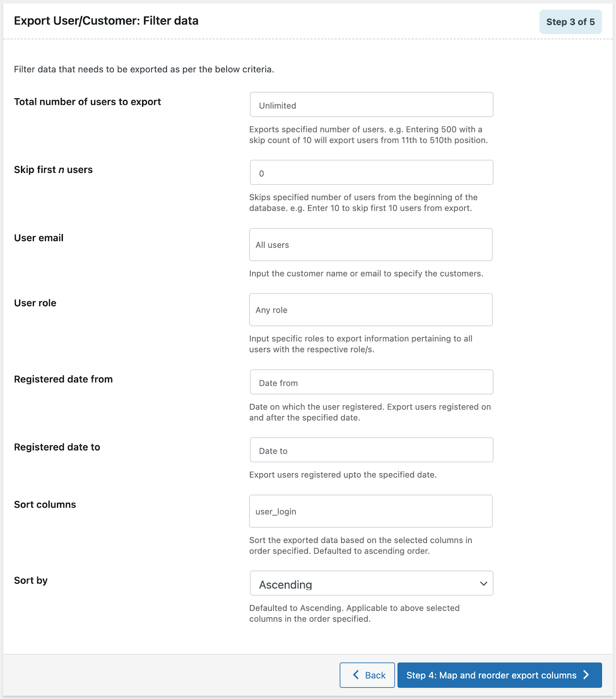616x699 pixels.
Task: Click the Registered date to label
Action: [57, 447]
